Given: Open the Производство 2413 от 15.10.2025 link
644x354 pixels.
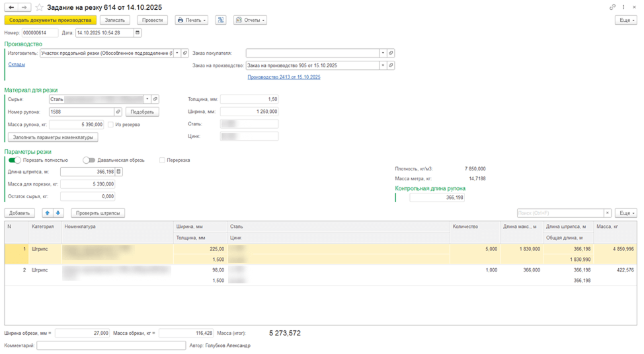Looking at the screenshot, I should click(x=284, y=77).
